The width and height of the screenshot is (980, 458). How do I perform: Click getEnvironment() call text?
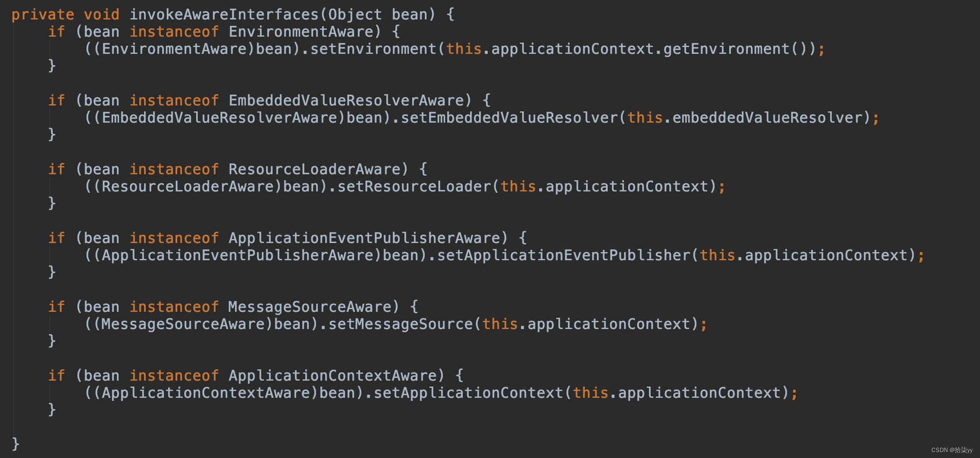click(x=736, y=49)
